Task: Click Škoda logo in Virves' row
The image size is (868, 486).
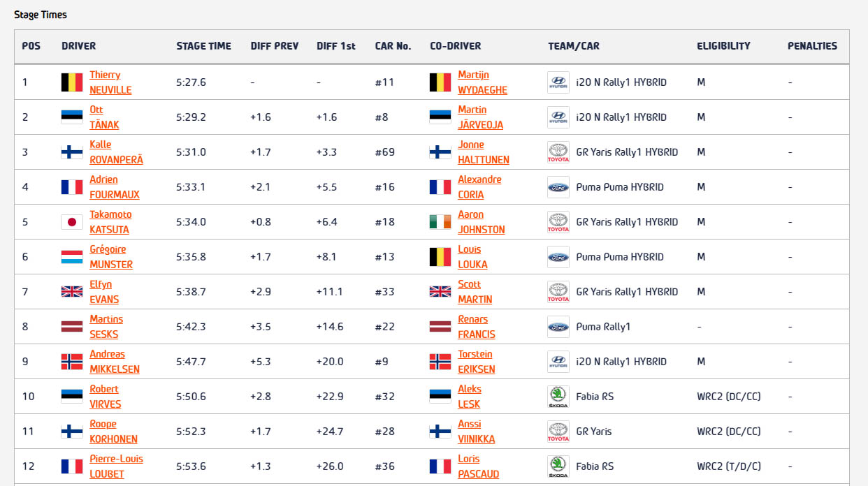Action: tap(558, 397)
